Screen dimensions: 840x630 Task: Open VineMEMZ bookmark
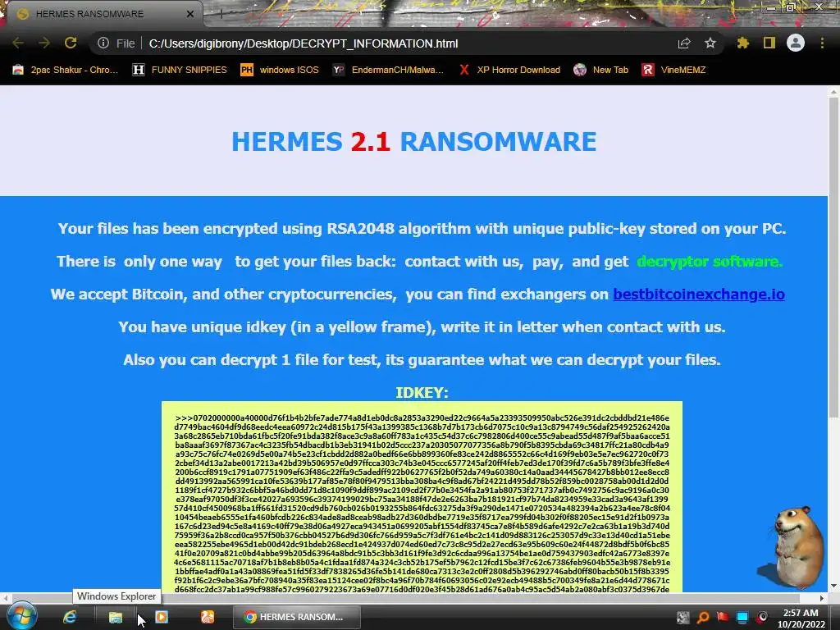(x=674, y=70)
